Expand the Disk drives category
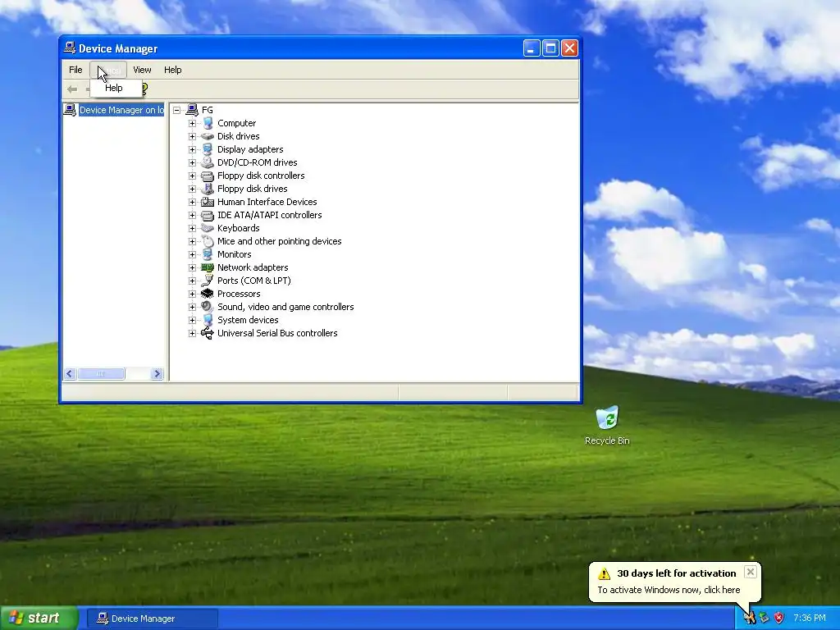The height and width of the screenshot is (630, 840). pyautogui.click(x=192, y=136)
